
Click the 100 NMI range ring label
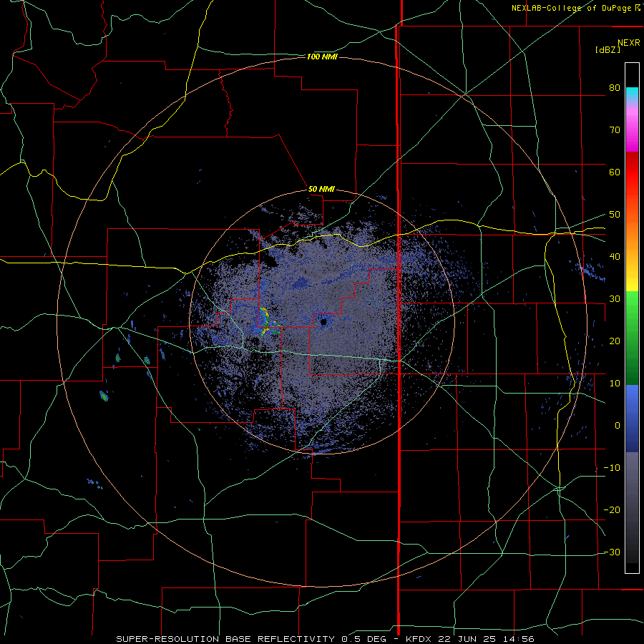[322, 57]
